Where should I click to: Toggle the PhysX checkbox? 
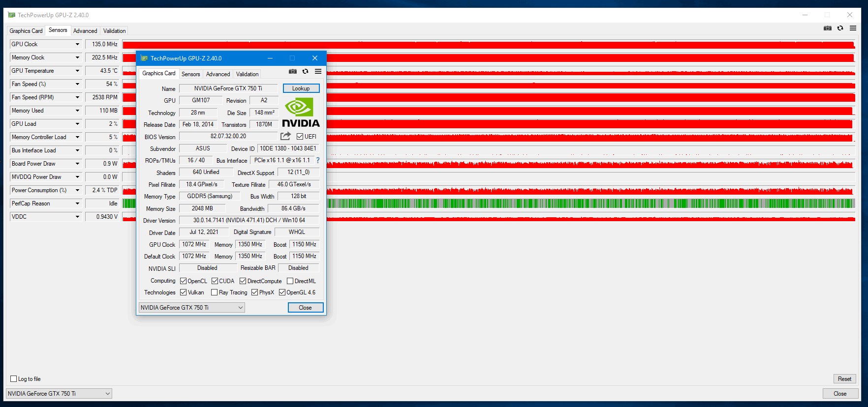click(255, 292)
